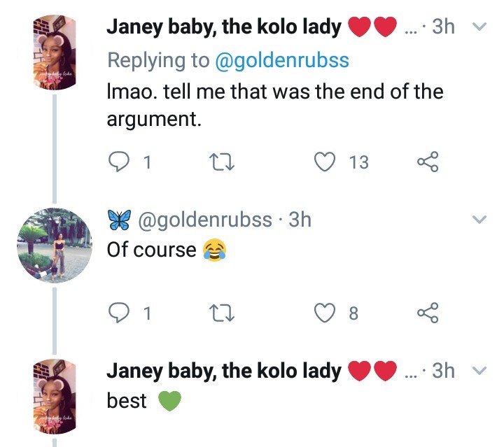504x447 pixels.
Task: View the round @goldenrubss profile photo
Action: pyautogui.click(x=55, y=246)
